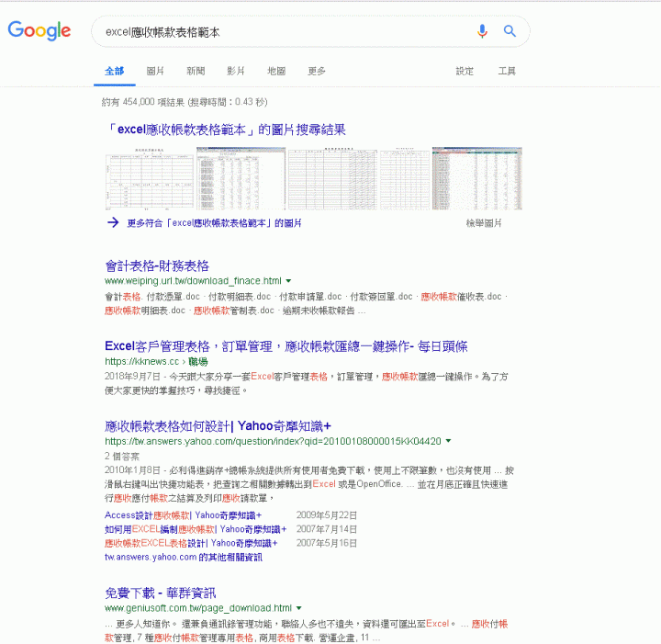Screen dimensions: 661x644
Task: Click the microphone voice search icon
Action: pyautogui.click(x=482, y=31)
